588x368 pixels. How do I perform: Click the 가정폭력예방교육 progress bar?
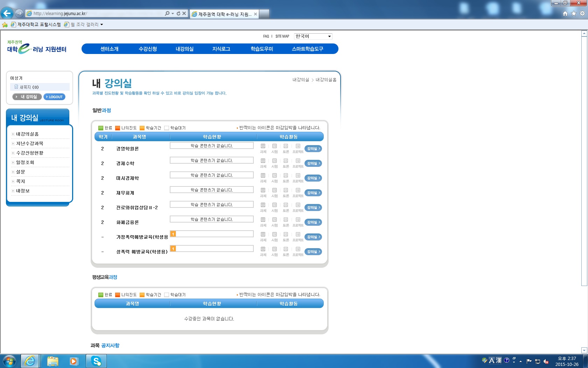coord(212,234)
